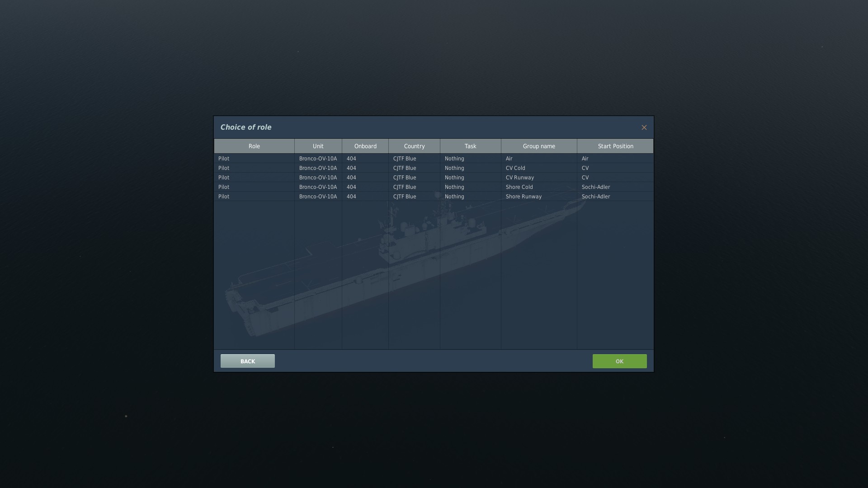868x488 pixels.
Task: Click the Country column header
Action: (x=414, y=146)
